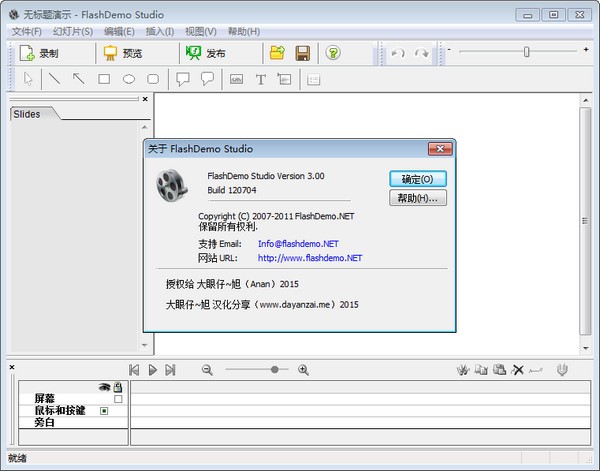
Task: Click the 确定(O) button in About dialog
Action: click(417, 179)
